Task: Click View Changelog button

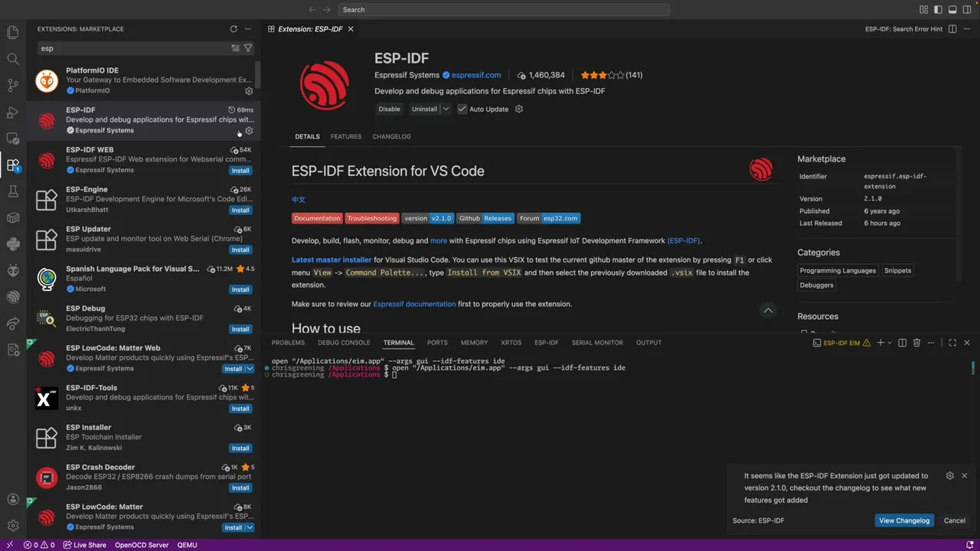Action: pos(904,520)
